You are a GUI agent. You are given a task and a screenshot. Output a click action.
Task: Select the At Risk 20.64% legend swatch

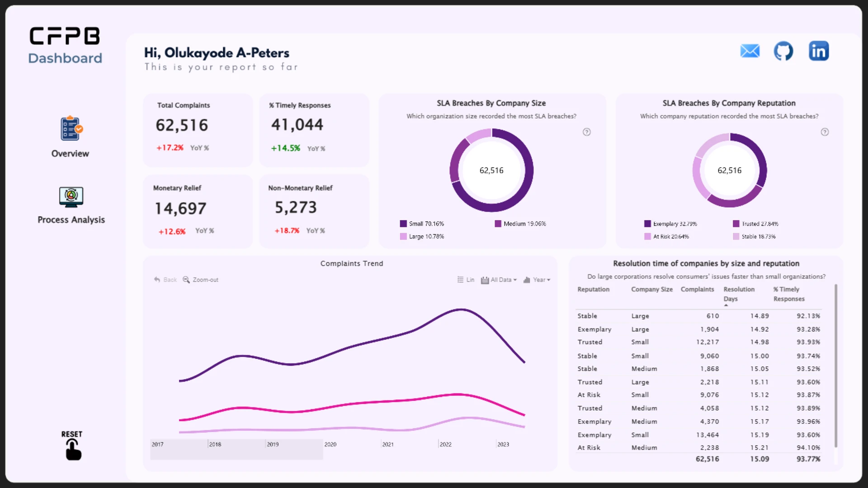pyautogui.click(x=647, y=236)
